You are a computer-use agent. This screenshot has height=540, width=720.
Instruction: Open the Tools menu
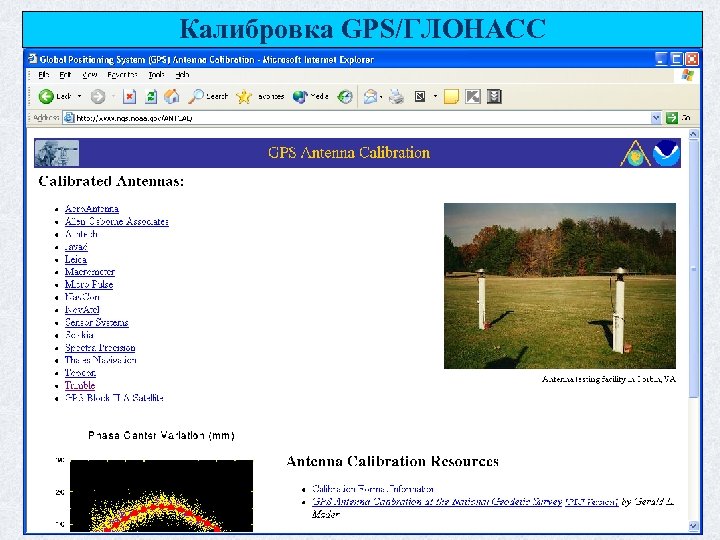[156, 74]
